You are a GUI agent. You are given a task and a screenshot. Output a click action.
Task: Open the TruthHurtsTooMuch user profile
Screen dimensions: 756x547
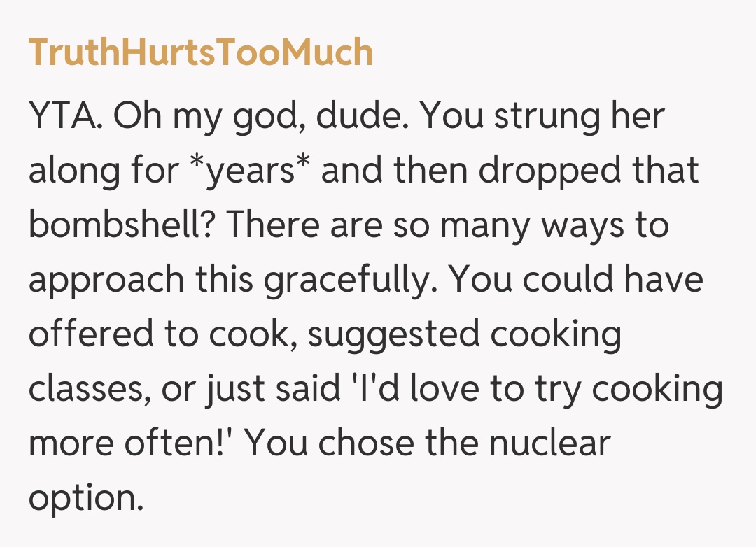point(201,52)
